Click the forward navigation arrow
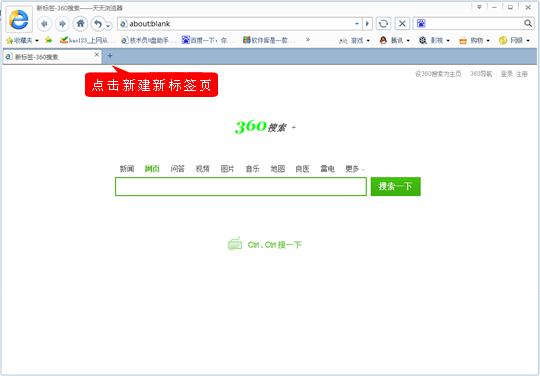 (62, 24)
